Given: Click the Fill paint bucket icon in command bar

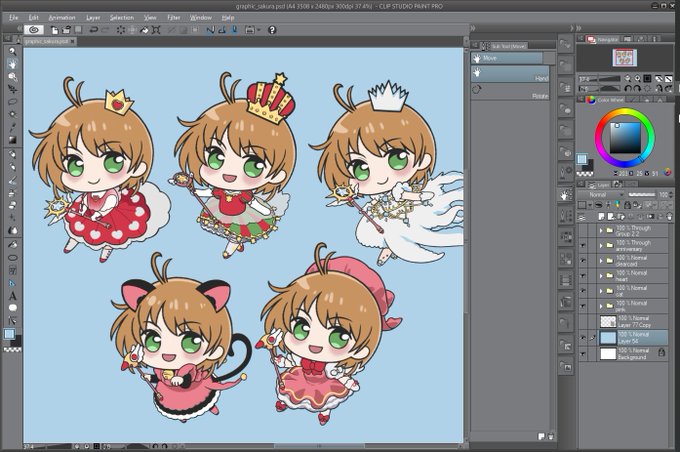Looking at the screenshot, I should point(144,30).
